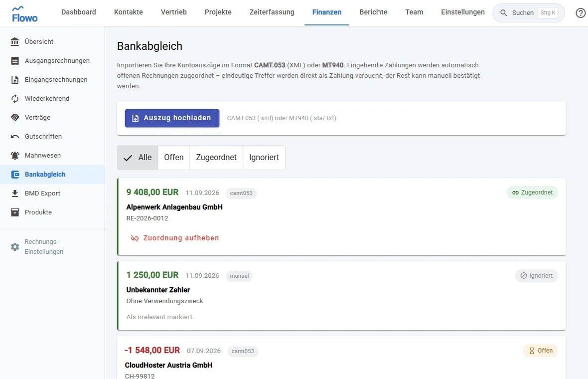The height and width of the screenshot is (379, 588).
Task: Click CloudHoster Austria GmbH name
Action: [x=168, y=365]
